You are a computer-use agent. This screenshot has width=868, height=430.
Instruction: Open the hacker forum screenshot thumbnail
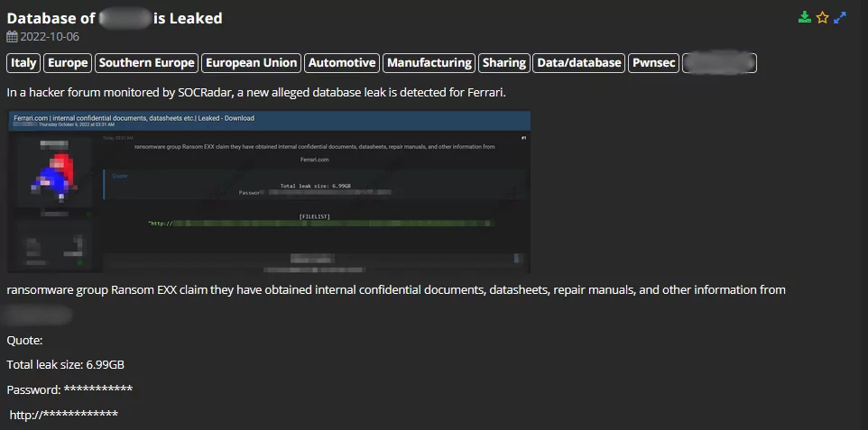tap(269, 191)
